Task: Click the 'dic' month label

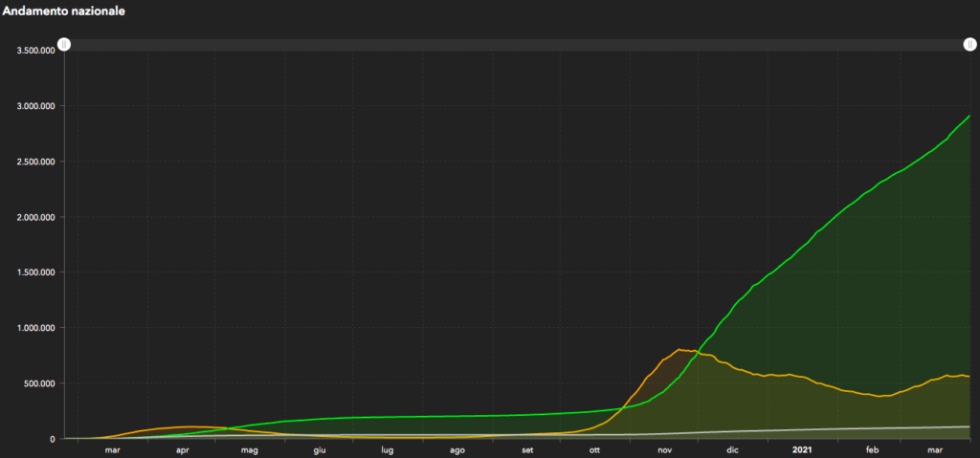Action: tap(733, 449)
